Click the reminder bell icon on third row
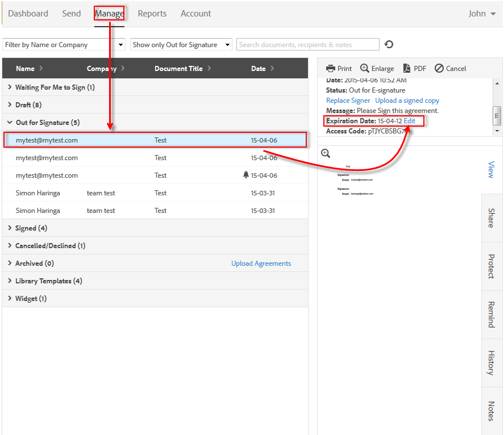Image resolution: width=504 pixels, height=435 pixels. [246, 175]
